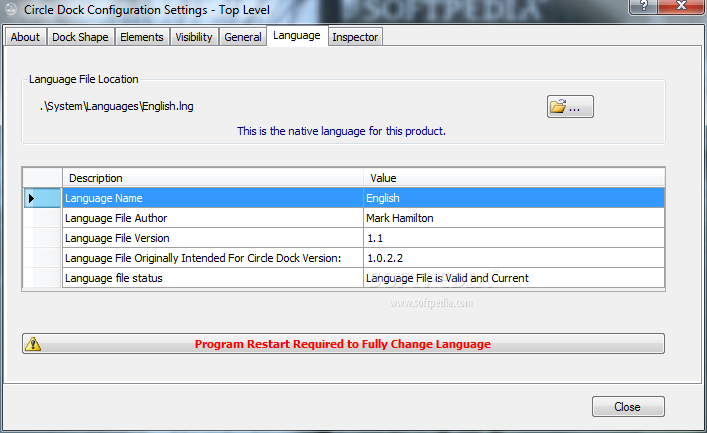
Task: Select the Language Name row
Action: (x=344, y=198)
